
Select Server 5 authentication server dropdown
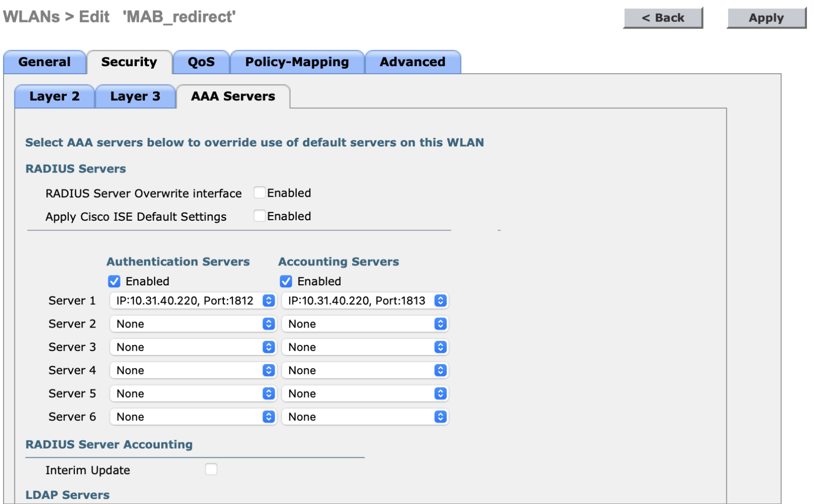tap(193, 394)
